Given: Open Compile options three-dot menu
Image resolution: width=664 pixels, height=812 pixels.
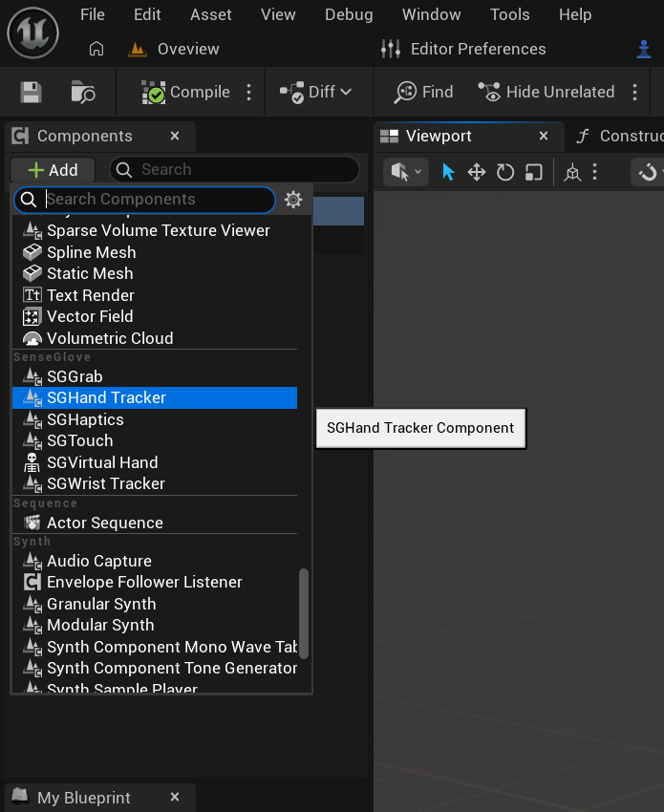Looking at the screenshot, I should (249, 92).
